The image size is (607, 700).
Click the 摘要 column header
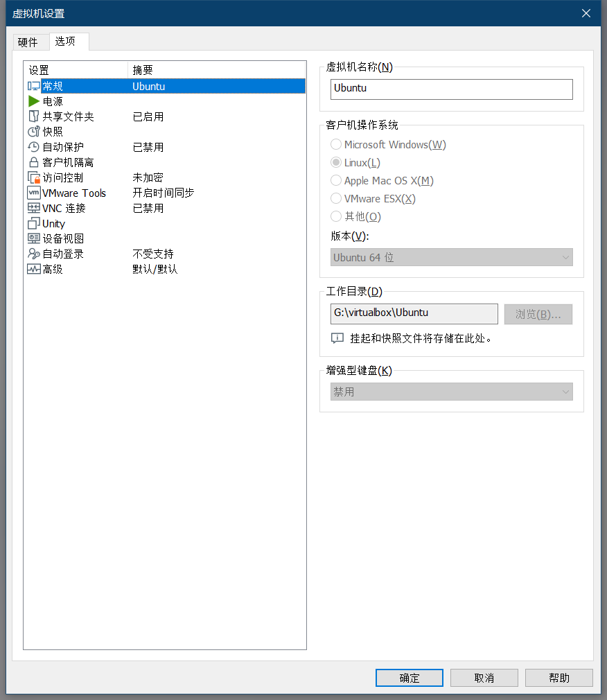coord(217,70)
